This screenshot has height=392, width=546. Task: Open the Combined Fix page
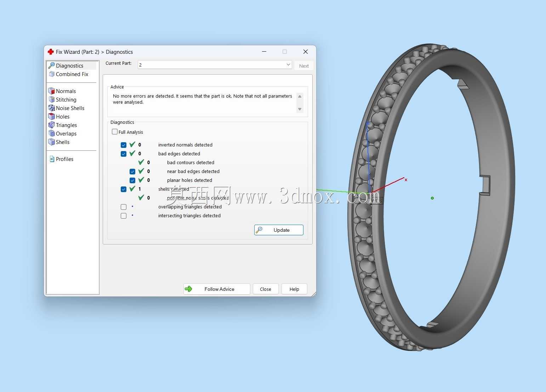coord(72,74)
